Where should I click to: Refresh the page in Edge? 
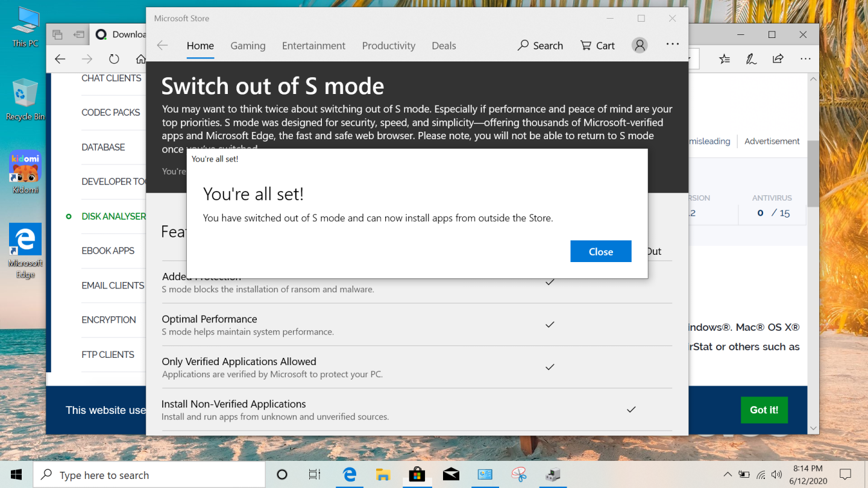[114, 59]
